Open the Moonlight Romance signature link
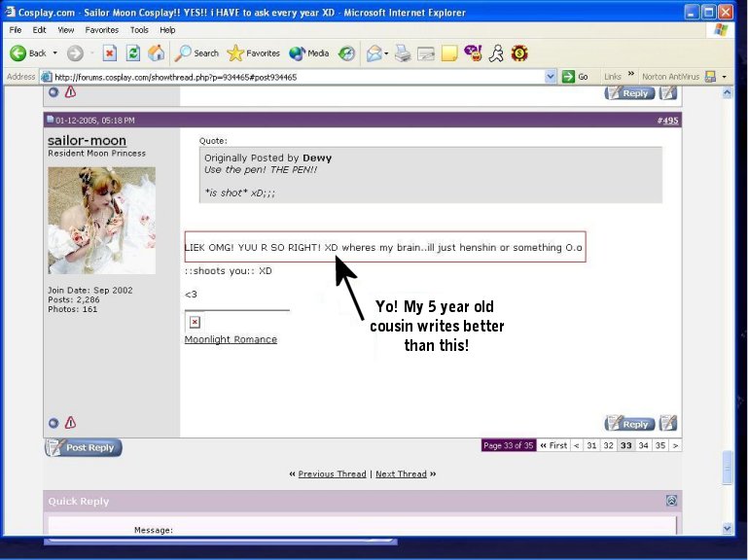The width and height of the screenshot is (748, 560). [x=231, y=339]
